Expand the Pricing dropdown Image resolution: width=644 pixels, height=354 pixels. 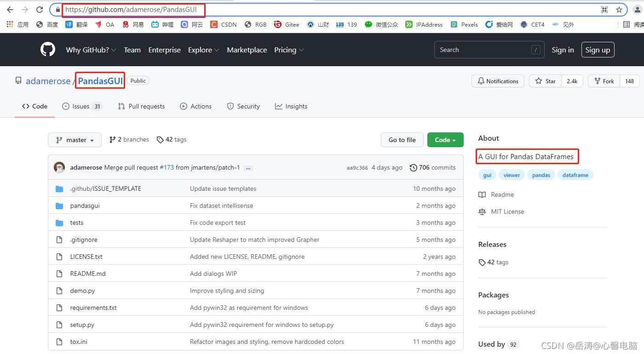coord(289,50)
